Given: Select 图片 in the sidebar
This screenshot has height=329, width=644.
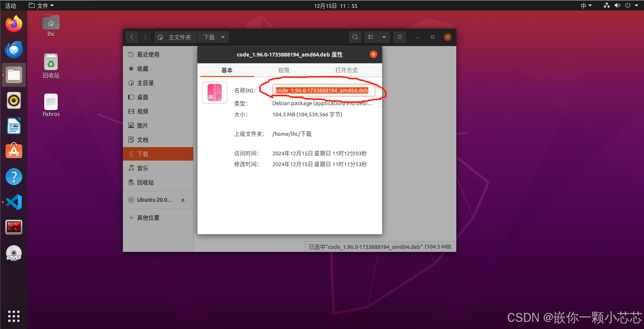Looking at the screenshot, I should 158,126.
